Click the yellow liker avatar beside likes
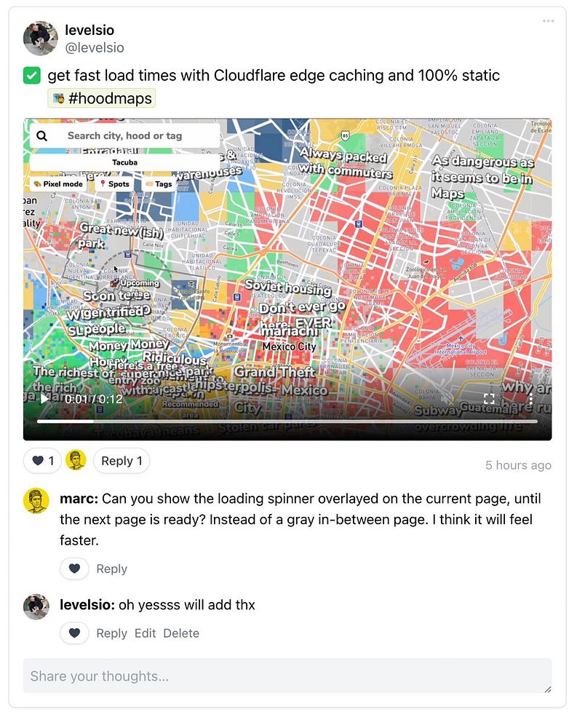This screenshot has height=728, width=585. pos(76,460)
